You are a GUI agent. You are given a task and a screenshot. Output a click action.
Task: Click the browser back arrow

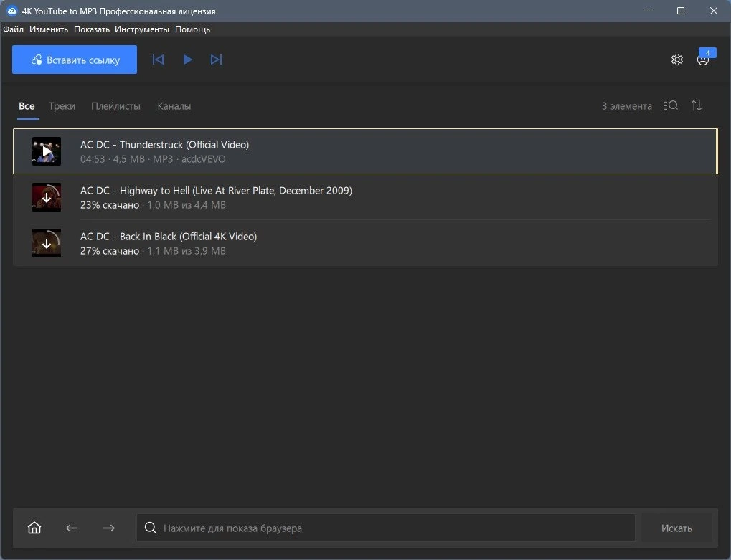pos(72,528)
